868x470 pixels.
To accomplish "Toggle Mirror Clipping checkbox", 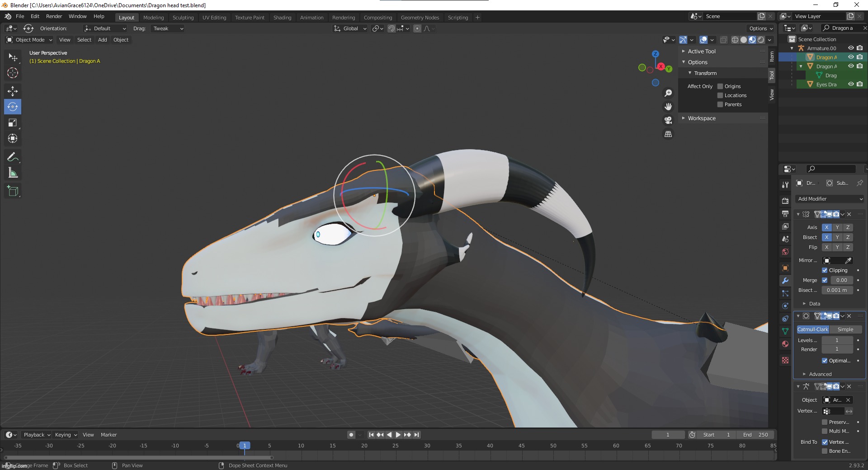I will coord(825,270).
